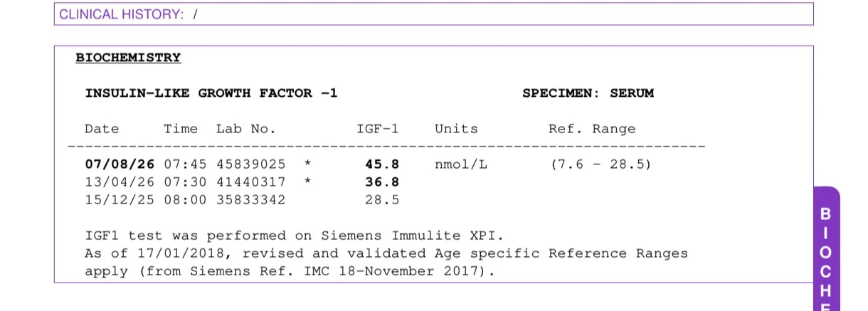Click the INSULIN-LIKE GROWTH FACTOR -1 title
The width and height of the screenshot is (868, 311).
pos(211,93)
